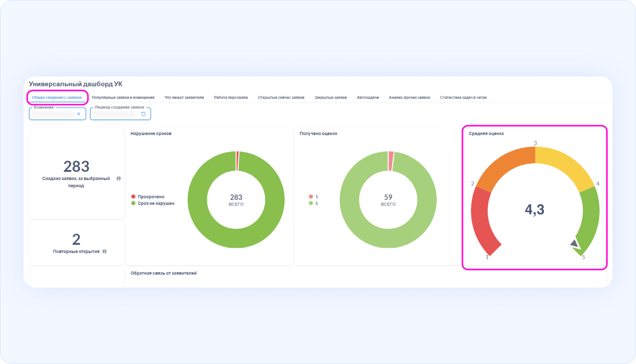Viewport: 636px width, 364px height.
Task: Click the red segment of the gauge
Action: [481, 221]
